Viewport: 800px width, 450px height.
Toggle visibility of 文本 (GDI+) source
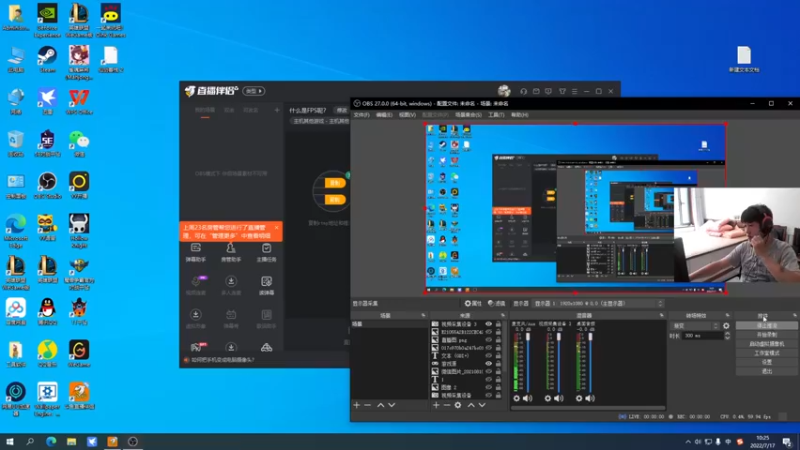click(488, 356)
